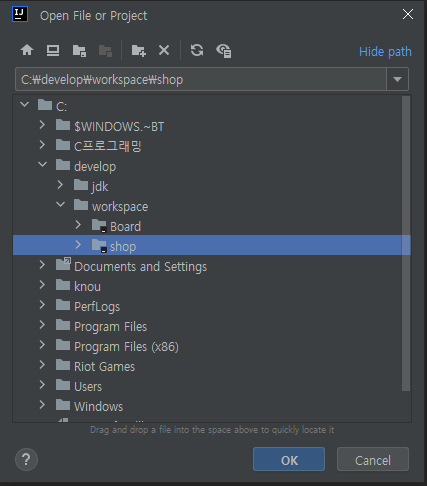This screenshot has height=486, width=427.
Task: Click the vertical scrollbar of the file tree
Action: [x=406, y=243]
